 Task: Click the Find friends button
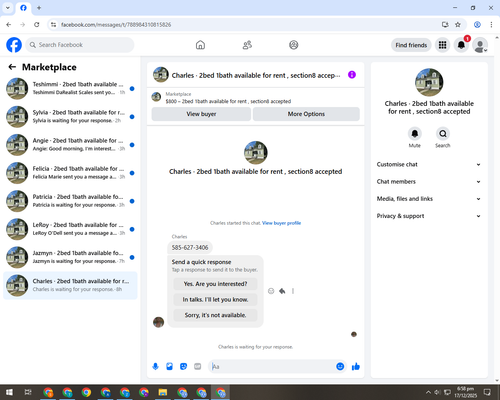(x=411, y=45)
